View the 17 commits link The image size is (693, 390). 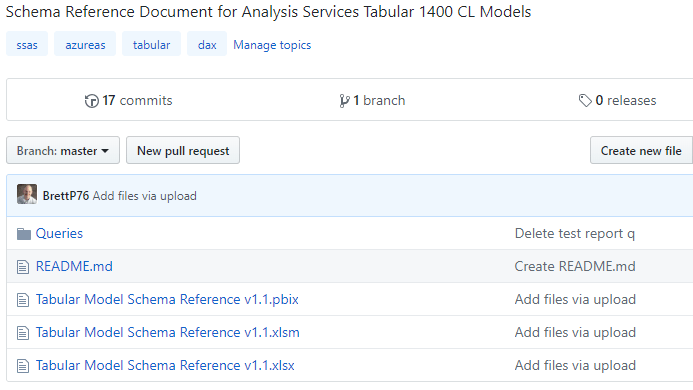tap(129, 101)
